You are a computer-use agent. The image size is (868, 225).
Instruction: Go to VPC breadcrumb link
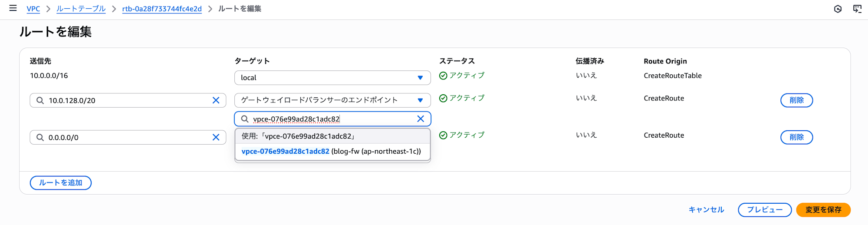(x=33, y=9)
